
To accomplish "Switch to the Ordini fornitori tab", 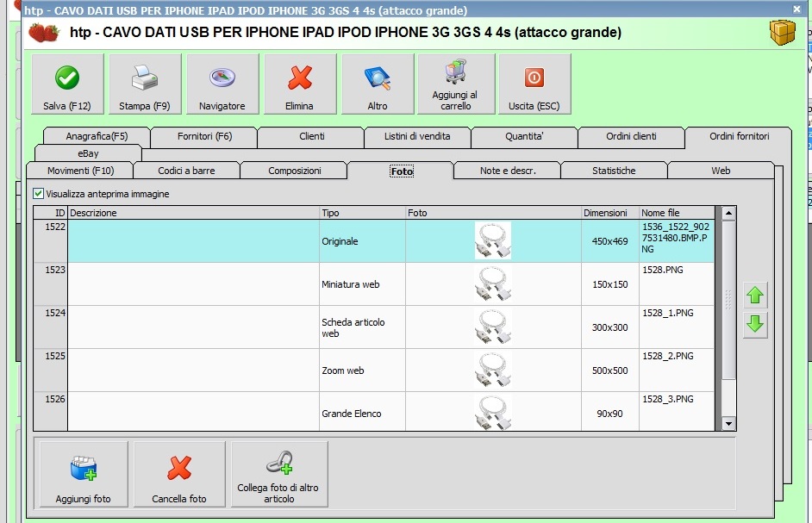I will pos(739,136).
